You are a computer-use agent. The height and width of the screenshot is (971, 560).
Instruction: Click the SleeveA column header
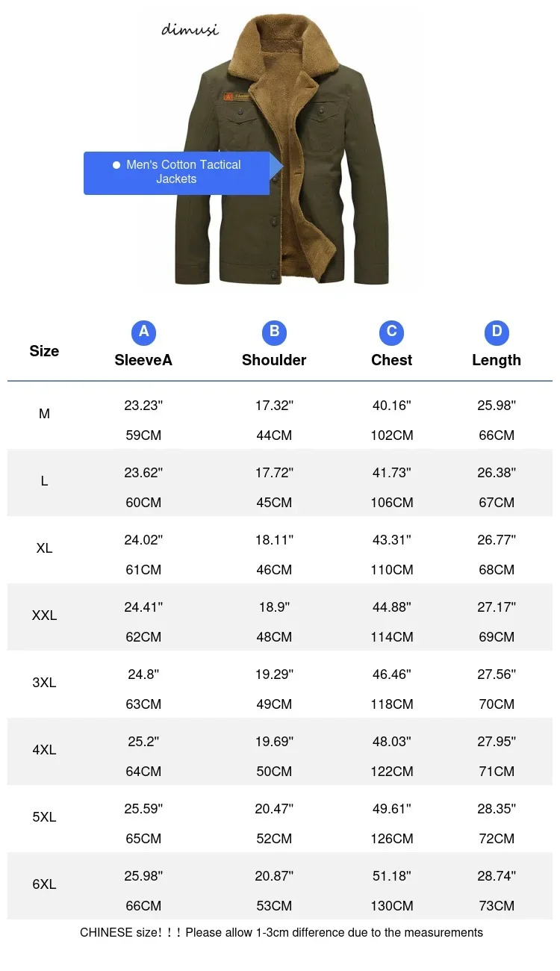[x=143, y=360]
